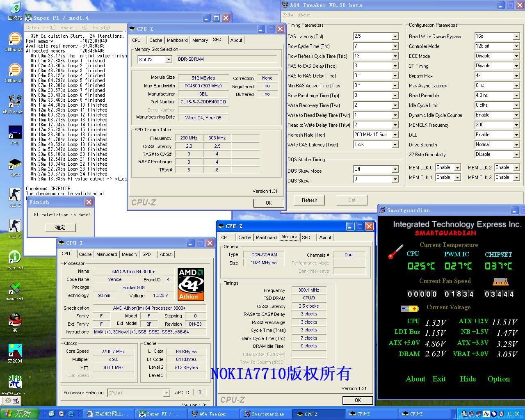This screenshot has width=525, height=420.
Task: Expand Drive Strength dropdown
Action: tap(516, 145)
